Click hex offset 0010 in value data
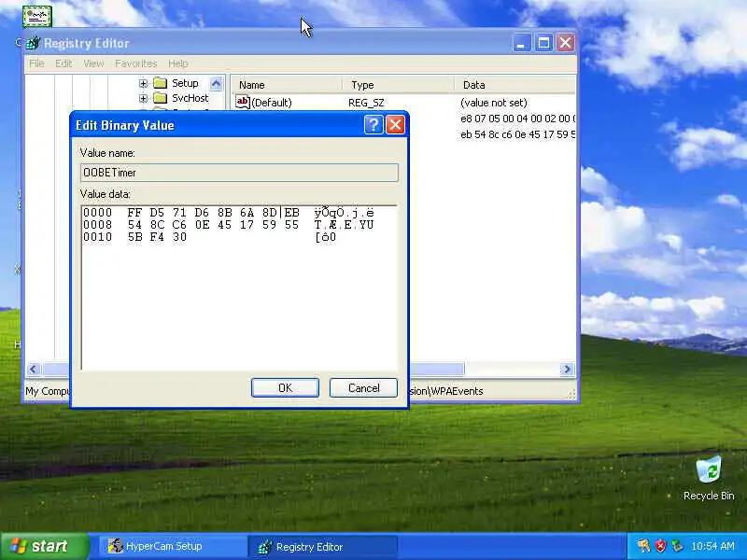747x560 pixels. [98, 237]
